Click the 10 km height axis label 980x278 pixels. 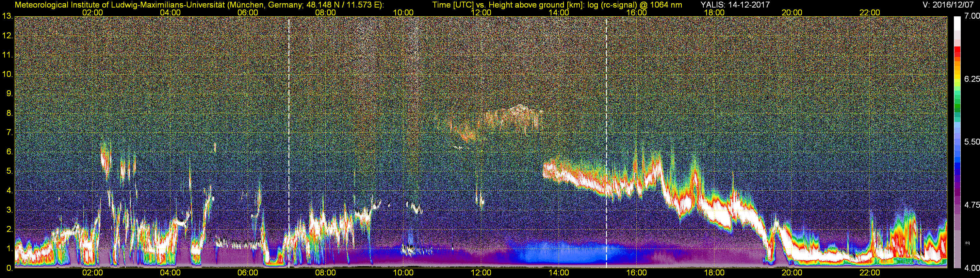tap(7, 74)
